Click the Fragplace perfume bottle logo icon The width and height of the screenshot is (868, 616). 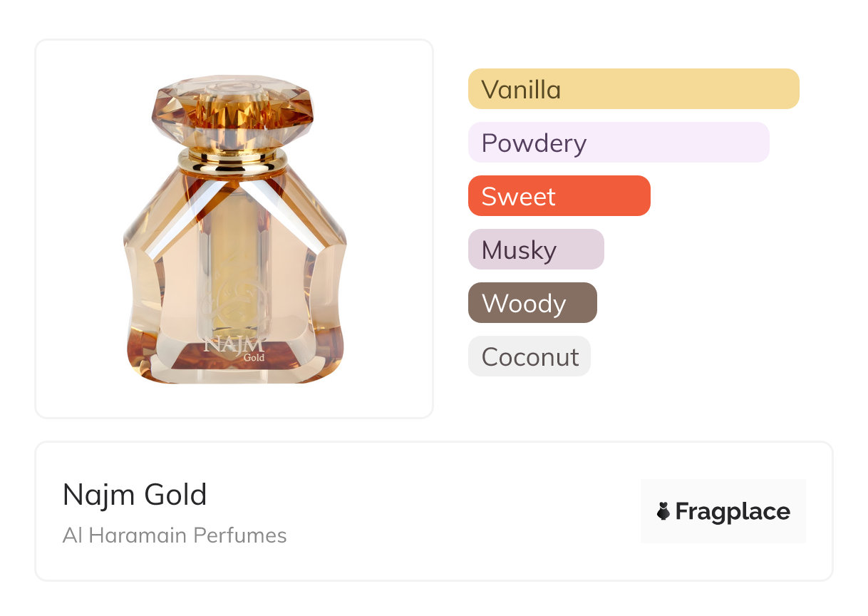click(x=663, y=511)
